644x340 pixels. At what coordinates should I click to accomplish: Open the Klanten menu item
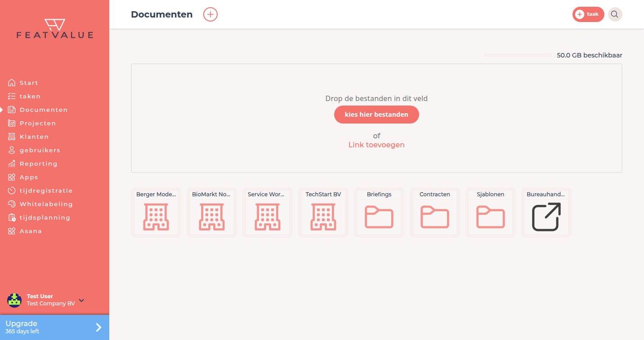[34, 137]
